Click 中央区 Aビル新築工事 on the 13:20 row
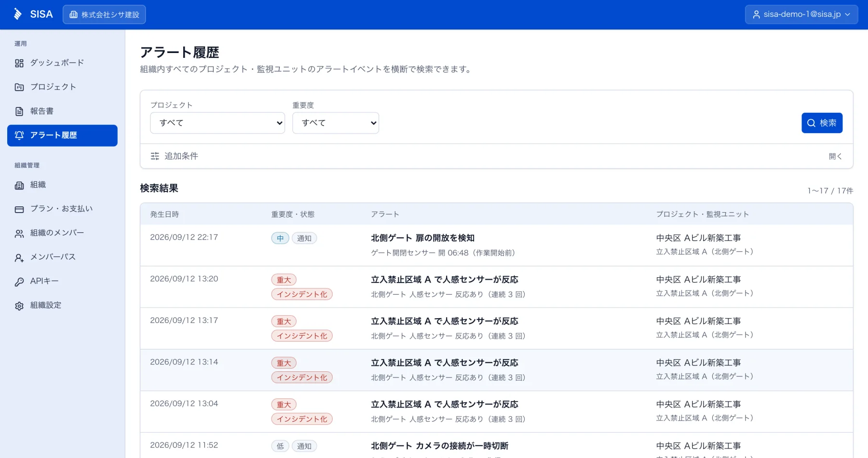The height and width of the screenshot is (458, 868). coord(698,280)
